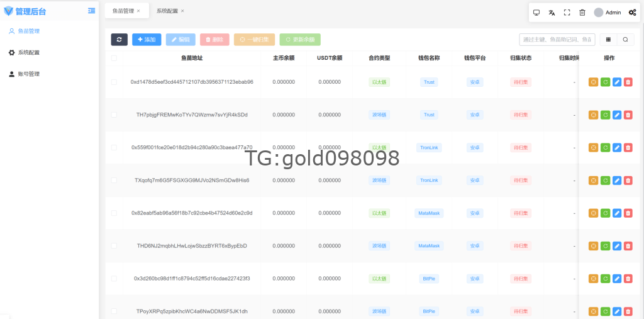Click the green refresh icon in the TXqofq row

(605, 181)
